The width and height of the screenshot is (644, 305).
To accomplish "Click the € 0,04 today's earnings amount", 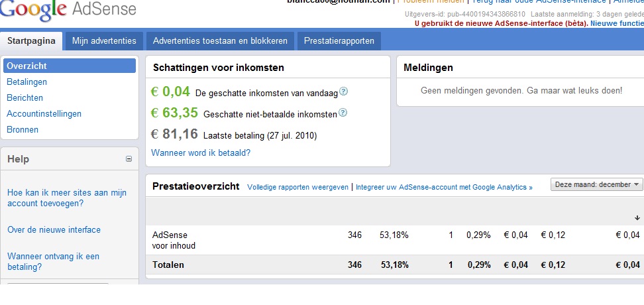I will pyautogui.click(x=170, y=91).
